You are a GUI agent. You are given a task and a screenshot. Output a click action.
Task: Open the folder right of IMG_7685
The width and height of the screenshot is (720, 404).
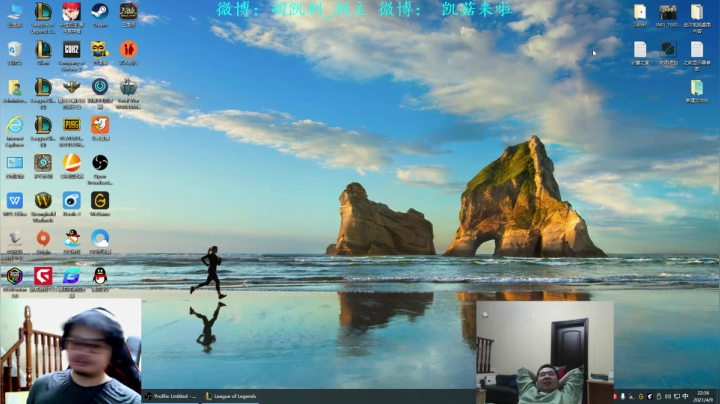697,12
